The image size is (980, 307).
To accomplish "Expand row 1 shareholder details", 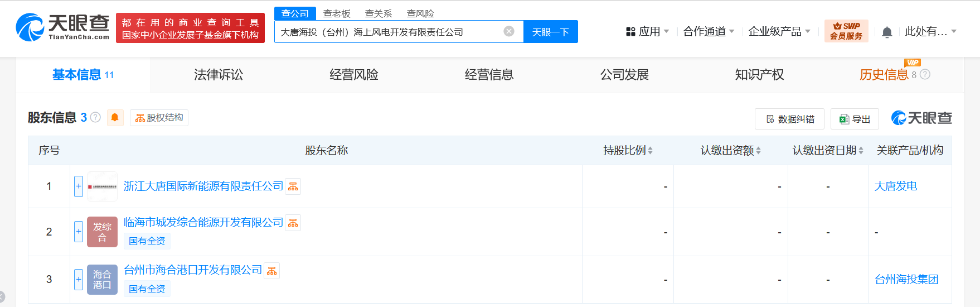I will 79,186.
